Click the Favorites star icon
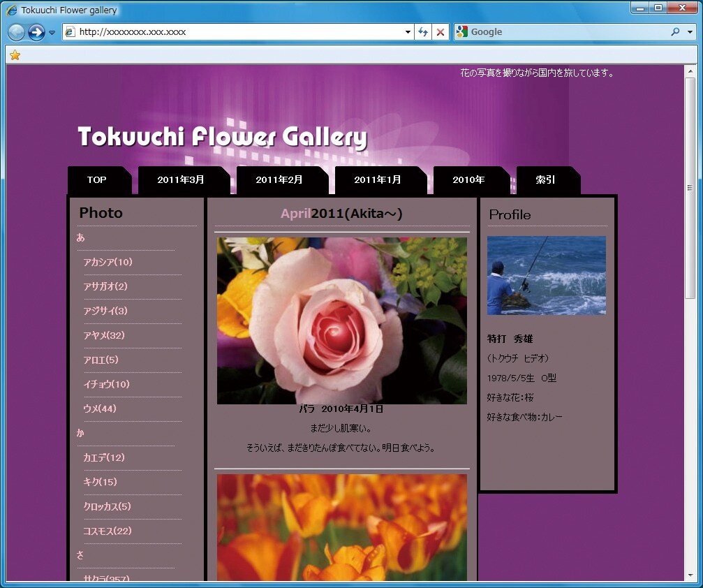703x588 pixels. pyautogui.click(x=15, y=55)
